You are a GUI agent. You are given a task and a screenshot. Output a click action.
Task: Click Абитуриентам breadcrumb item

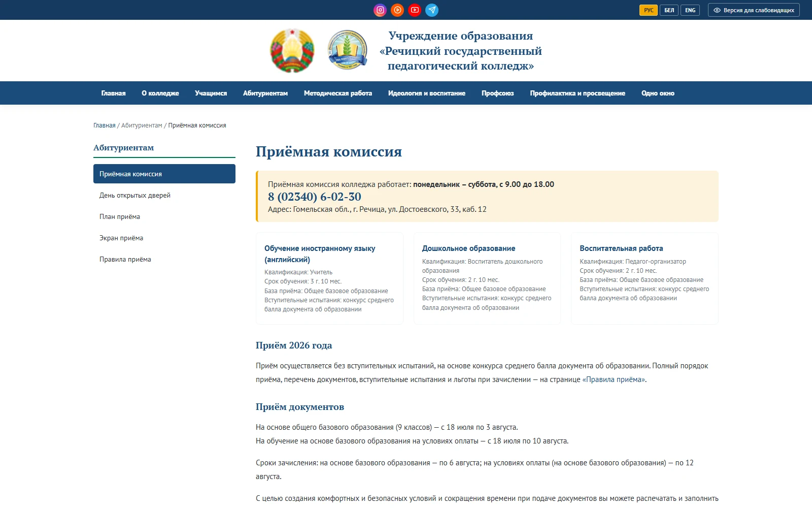142,125
